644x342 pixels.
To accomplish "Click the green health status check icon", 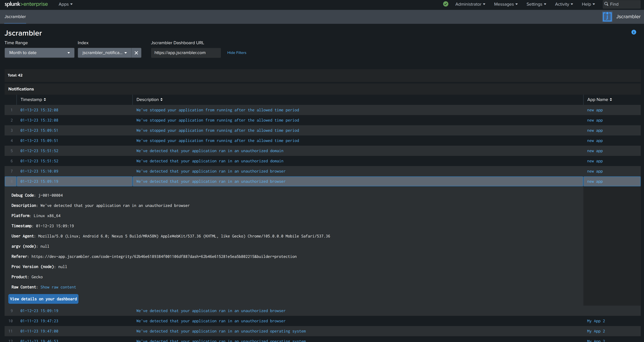I will pos(446,4).
